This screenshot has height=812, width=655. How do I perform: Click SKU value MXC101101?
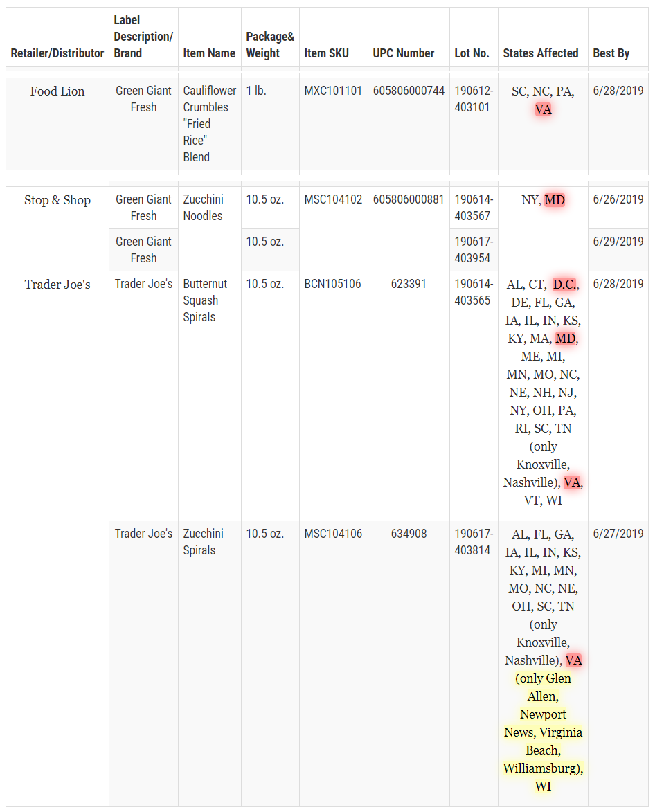click(333, 91)
